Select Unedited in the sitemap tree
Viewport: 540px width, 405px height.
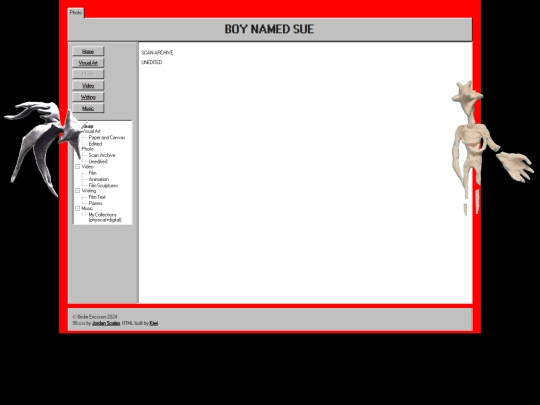point(98,162)
